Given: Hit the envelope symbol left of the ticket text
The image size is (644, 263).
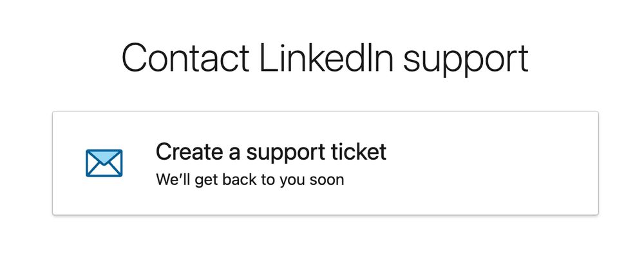Looking at the screenshot, I should coord(104,162).
